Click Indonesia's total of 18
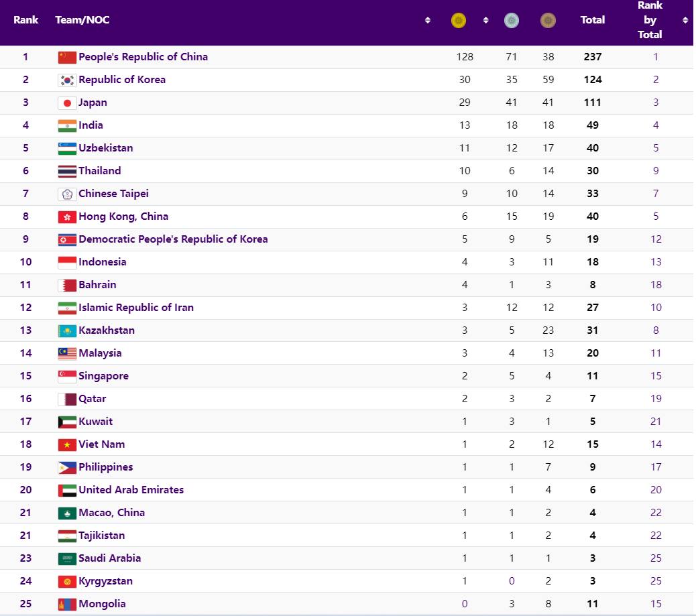Viewport: 696px width, 616px height. coord(593,262)
